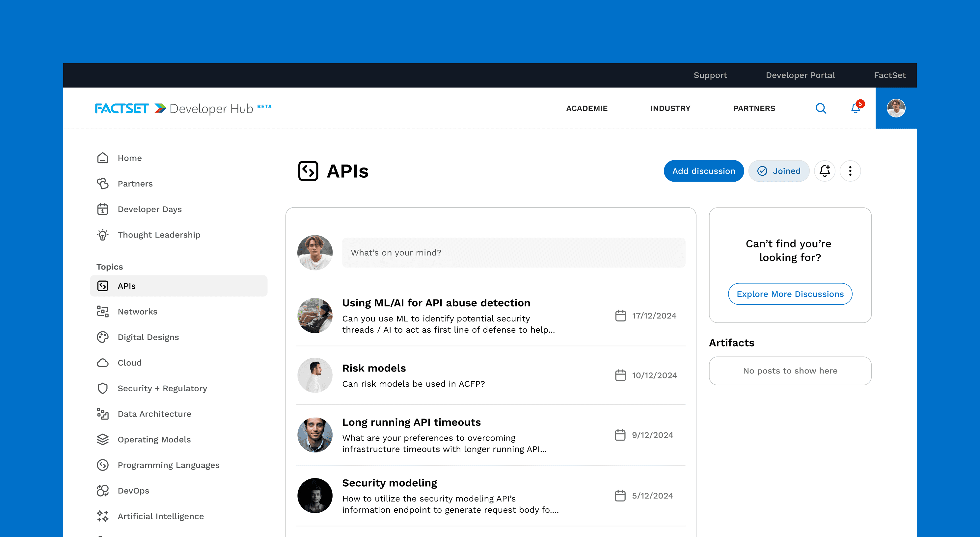Click the Digital Designs palette icon
Image resolution: width=980 pixels, height=537 pixels.
click(x=103, y=337)
